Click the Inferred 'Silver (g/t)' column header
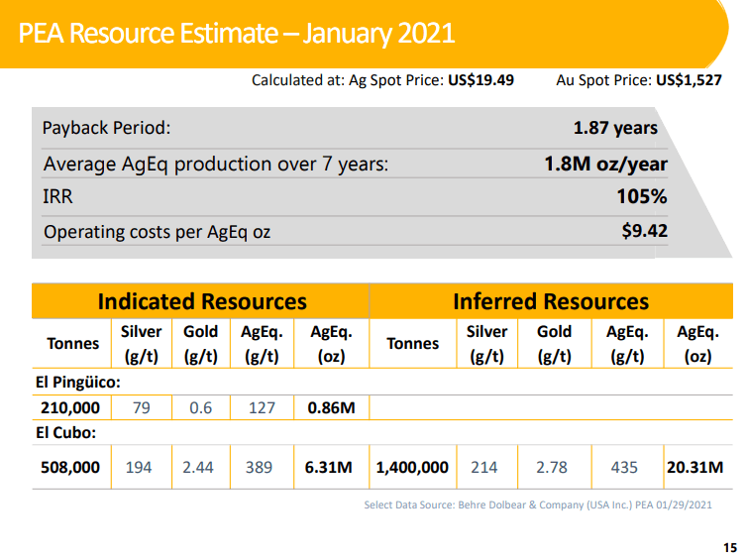The height and width of the screenshot is (560, 747). click(x=486, y=344)
